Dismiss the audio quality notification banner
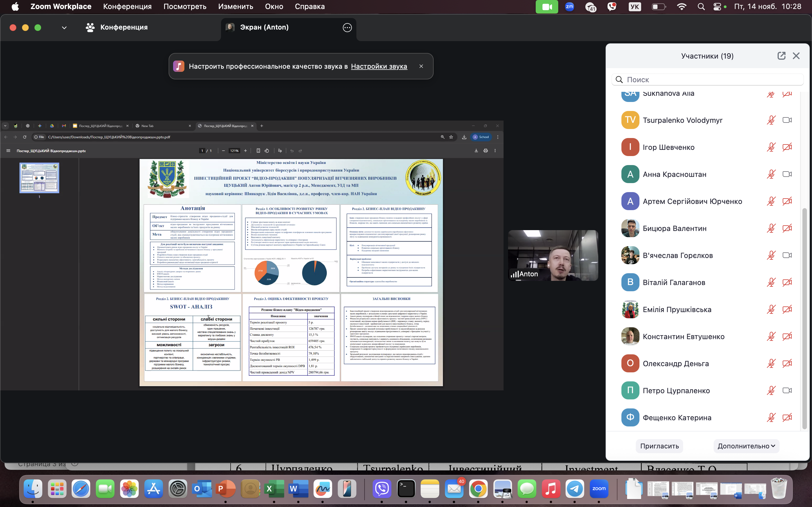The height and width of the screenshot is (507, 812). tap(421, 66)
